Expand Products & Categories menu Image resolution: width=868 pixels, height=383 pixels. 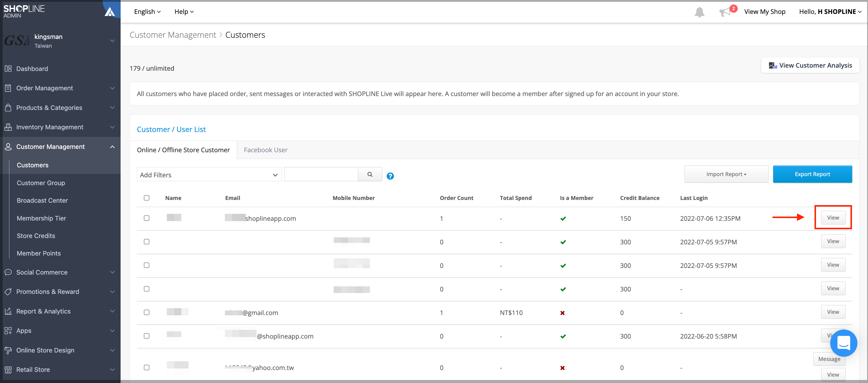tap(112, 108)
